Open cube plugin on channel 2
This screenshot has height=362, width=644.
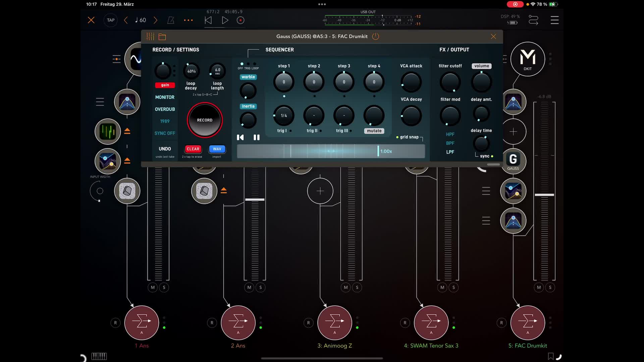[204, 191]
